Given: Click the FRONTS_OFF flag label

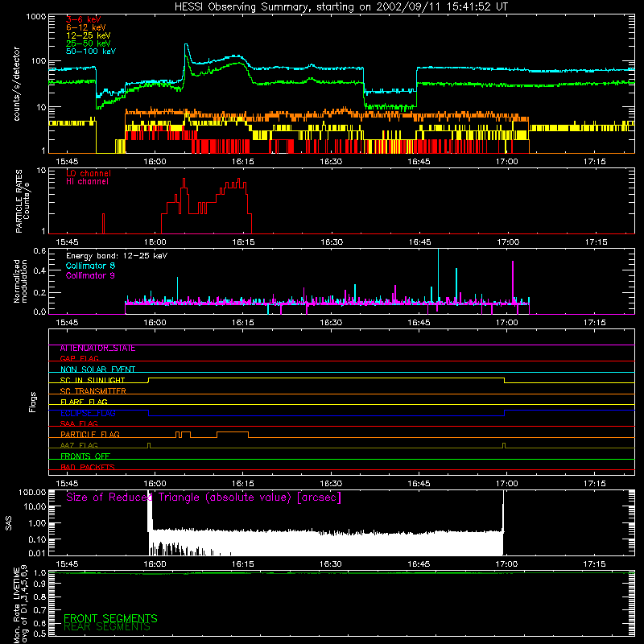Looking at the screenshot, I should pyautogui.click(x=85, y=456).
